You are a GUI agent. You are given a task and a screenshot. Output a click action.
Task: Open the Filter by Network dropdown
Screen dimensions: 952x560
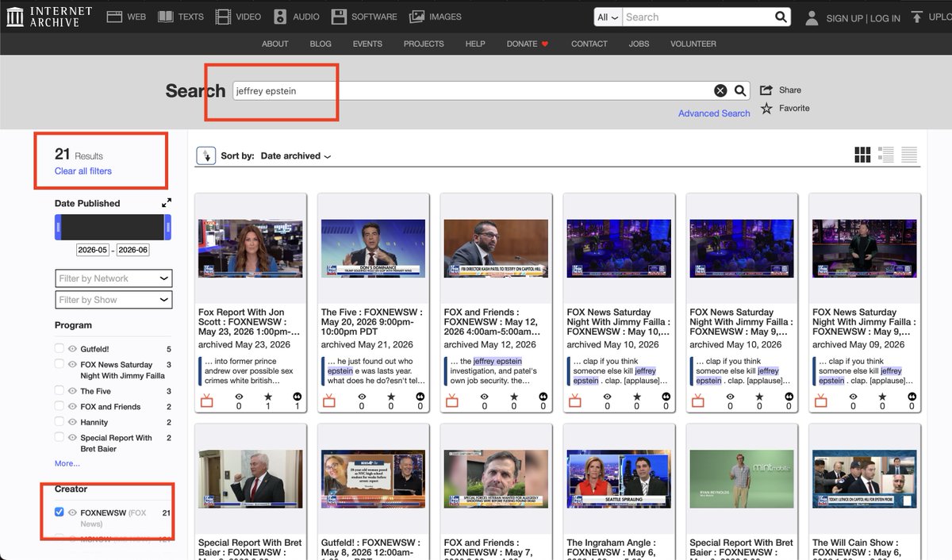113,278
